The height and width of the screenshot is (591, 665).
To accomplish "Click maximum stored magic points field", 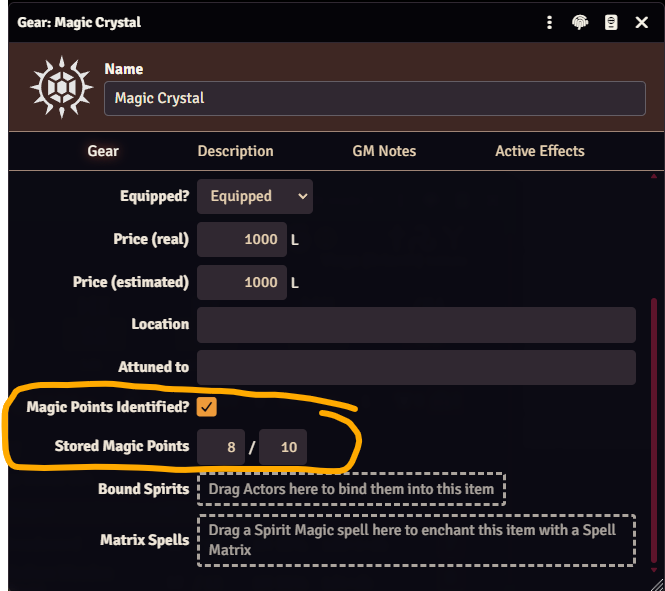I will coord(283,447).
